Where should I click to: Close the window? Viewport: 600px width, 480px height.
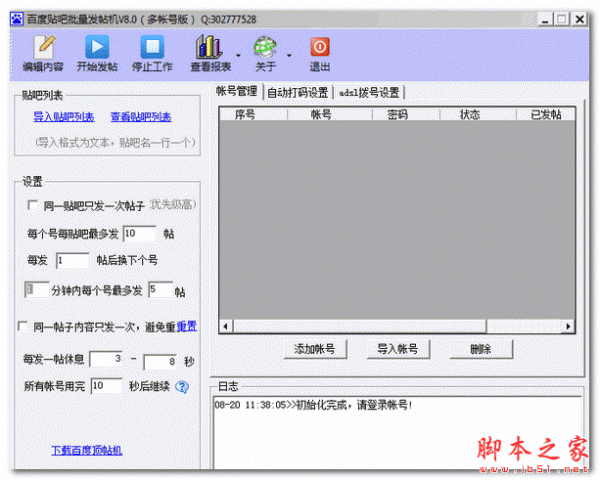[x=580, y=19]
